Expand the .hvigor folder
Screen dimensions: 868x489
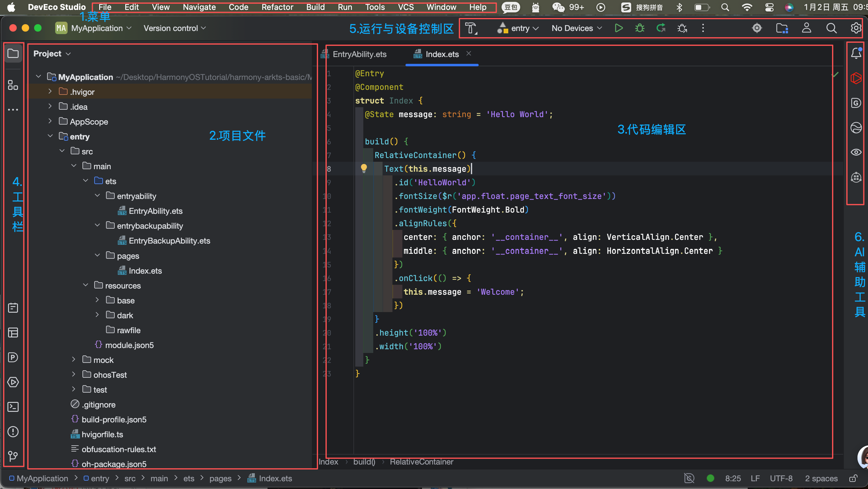coord(50,92)
